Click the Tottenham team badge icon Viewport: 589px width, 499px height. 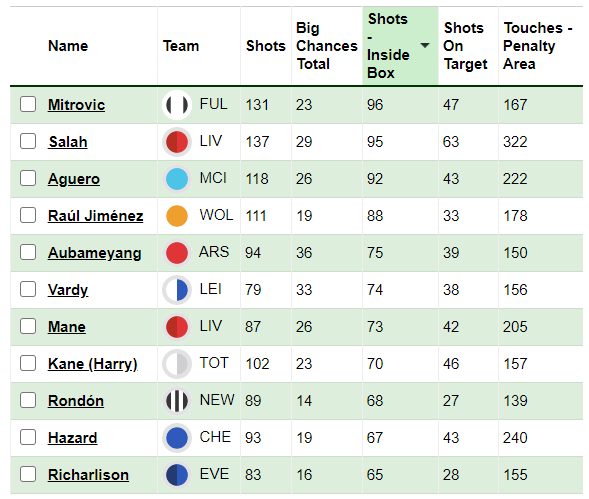[x=177, y=364]
